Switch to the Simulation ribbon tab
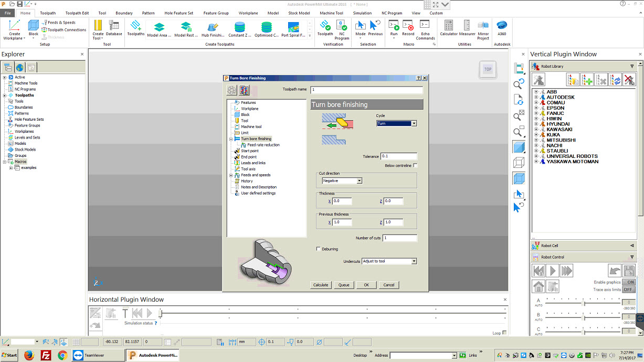This screenshot has width=644, height=362. [362, 13]
